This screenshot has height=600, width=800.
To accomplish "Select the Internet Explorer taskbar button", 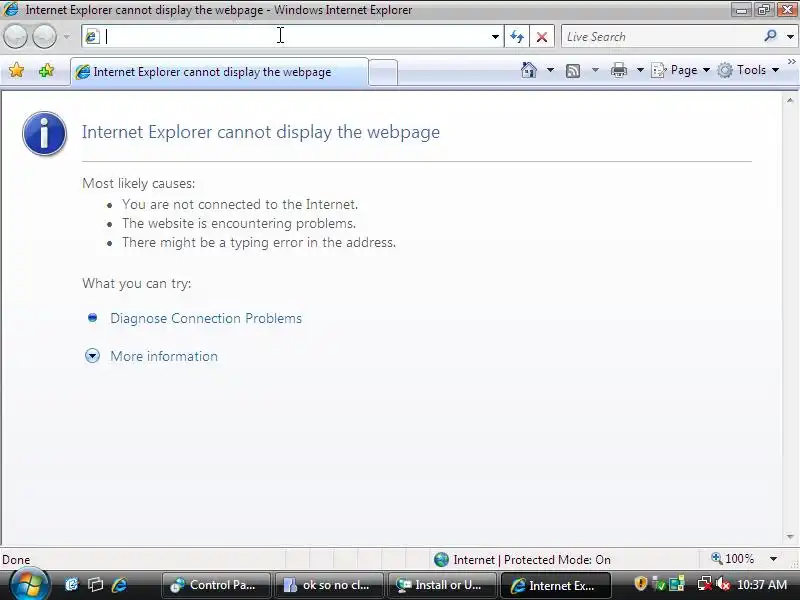I will pos(556,585).
